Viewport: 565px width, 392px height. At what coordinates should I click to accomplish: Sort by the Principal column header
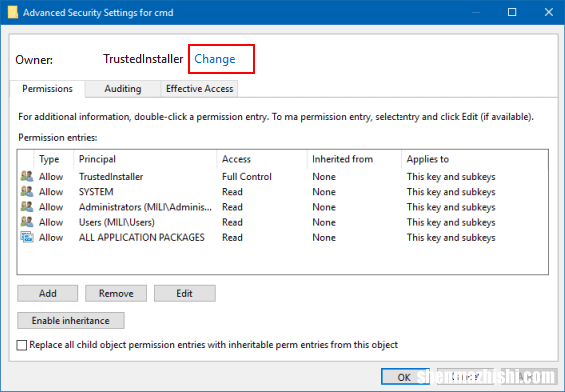tap(145, 159)
